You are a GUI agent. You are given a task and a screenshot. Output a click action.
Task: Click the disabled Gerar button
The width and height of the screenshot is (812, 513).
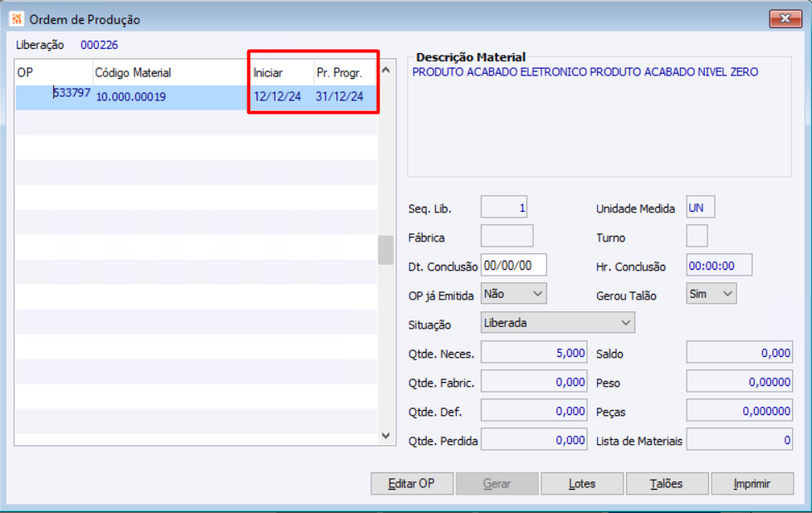click(x=497, y=483)
